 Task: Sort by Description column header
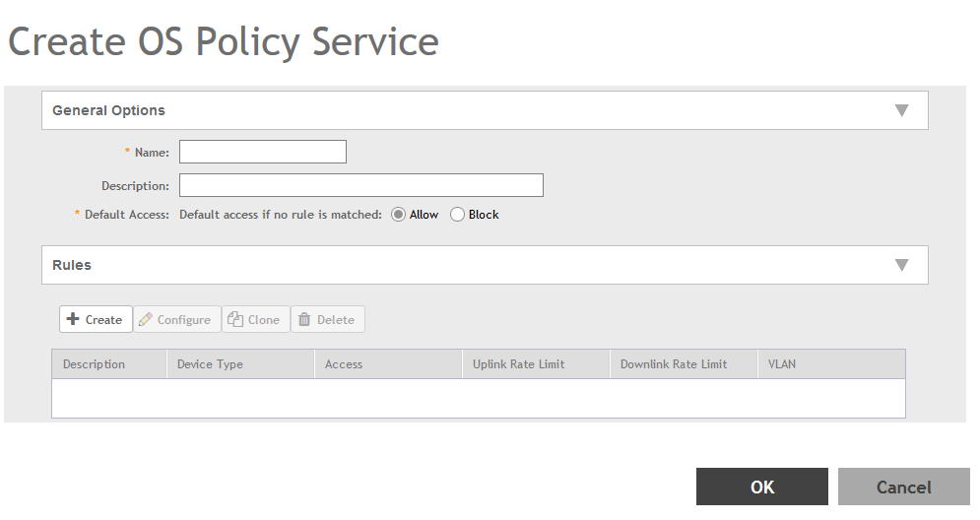point(95,364)
